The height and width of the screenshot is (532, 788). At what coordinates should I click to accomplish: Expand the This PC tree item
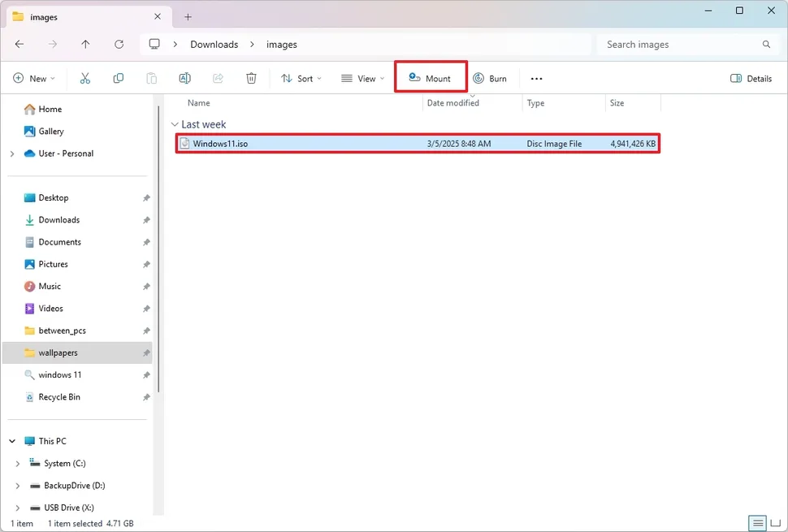[x=12, y=440]
